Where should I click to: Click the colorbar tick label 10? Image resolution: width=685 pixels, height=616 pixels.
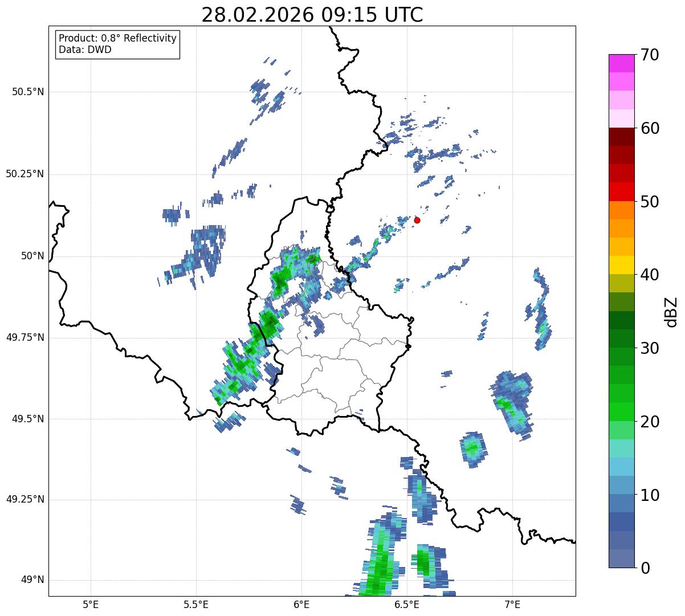click(650, 495)
